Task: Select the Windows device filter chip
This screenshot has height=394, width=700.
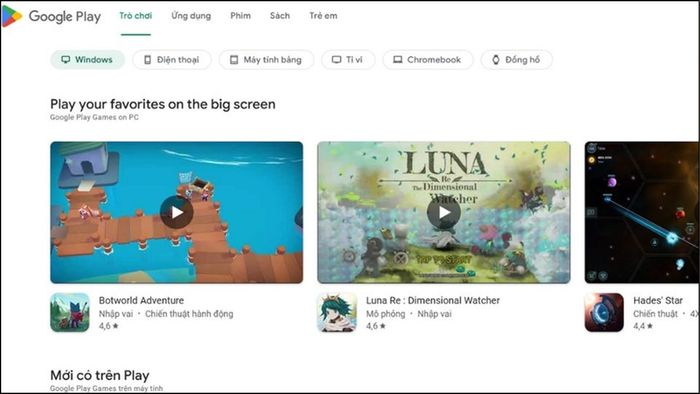Action: [88, 60]
